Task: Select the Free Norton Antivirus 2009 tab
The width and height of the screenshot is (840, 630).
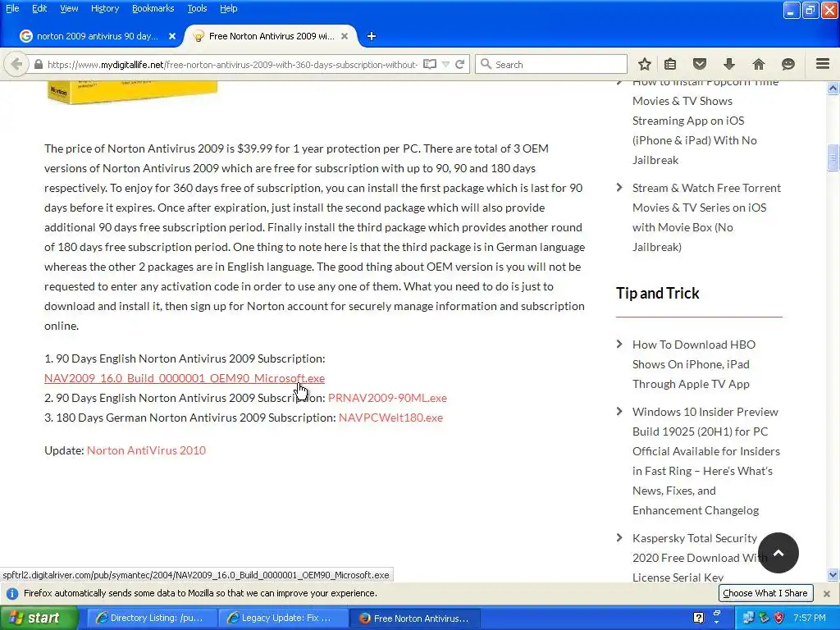Action: click(x=271, y=36)
